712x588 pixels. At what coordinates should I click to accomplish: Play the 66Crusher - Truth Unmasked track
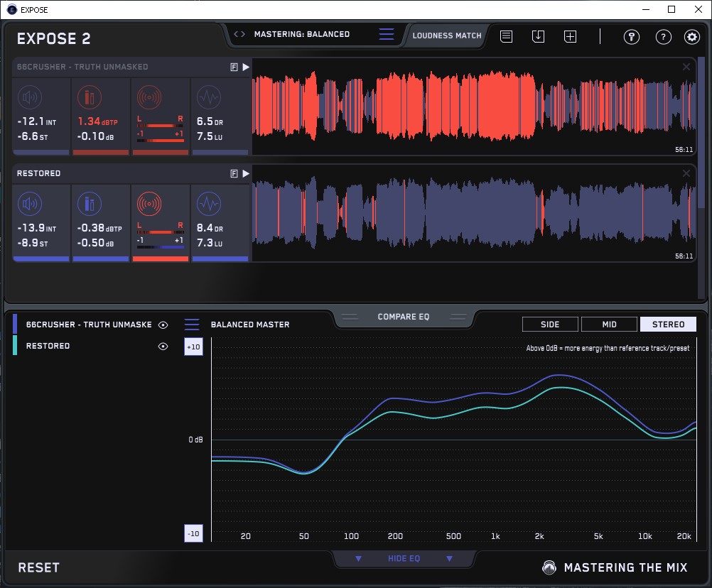246,67
